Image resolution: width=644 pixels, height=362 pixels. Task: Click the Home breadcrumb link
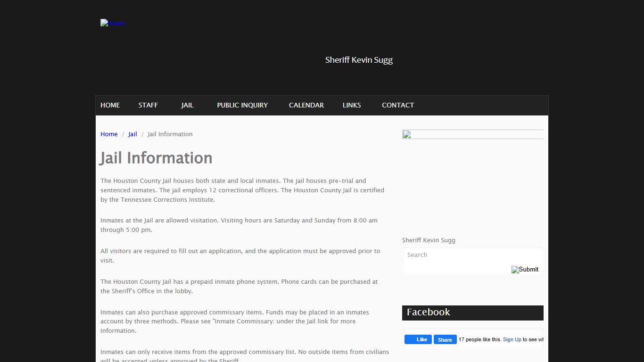click(109, 134)
